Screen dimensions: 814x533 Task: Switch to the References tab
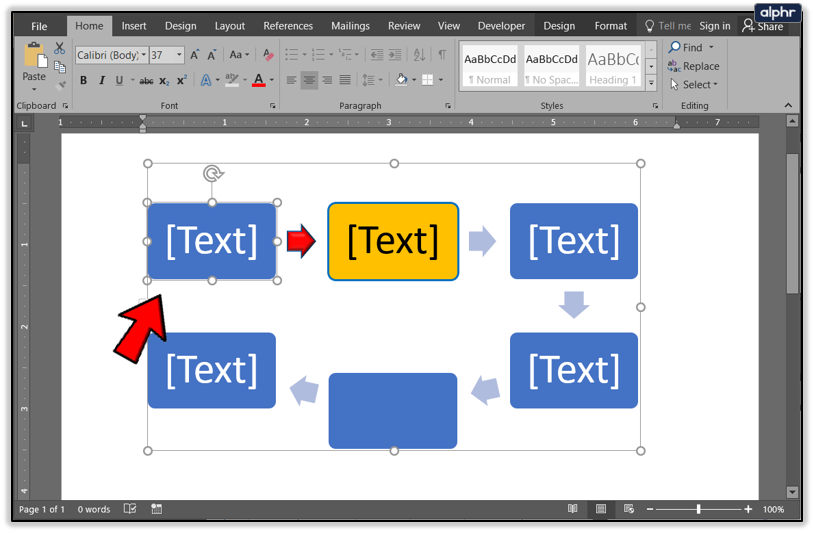coord(288,26)
